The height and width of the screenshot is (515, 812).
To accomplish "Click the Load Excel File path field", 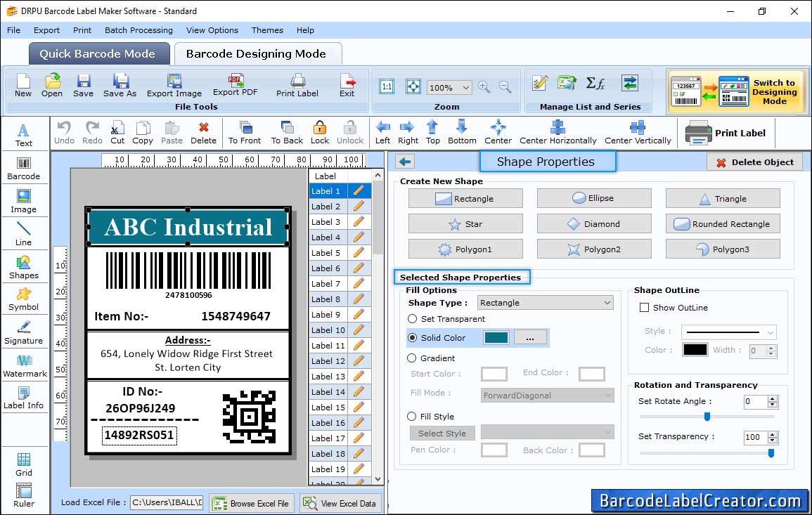I will point(166,502).
